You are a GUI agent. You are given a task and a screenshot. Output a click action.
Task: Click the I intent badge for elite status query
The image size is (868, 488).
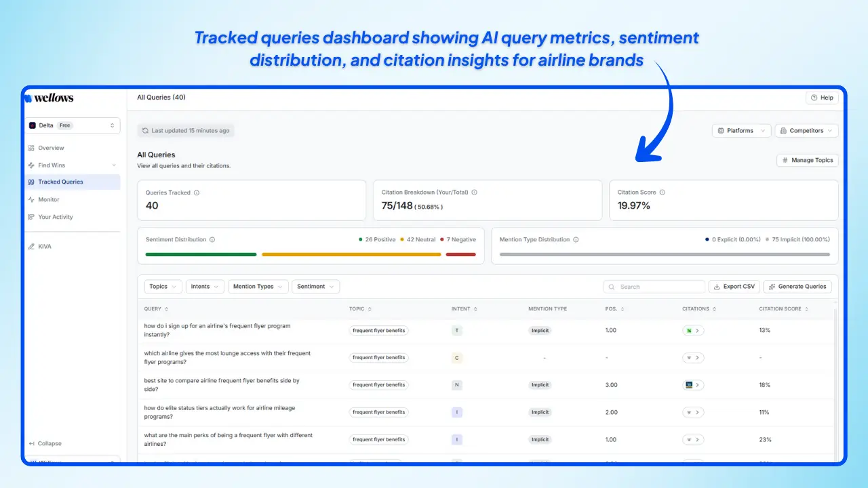pyautogui.click(x=457, y=412)
